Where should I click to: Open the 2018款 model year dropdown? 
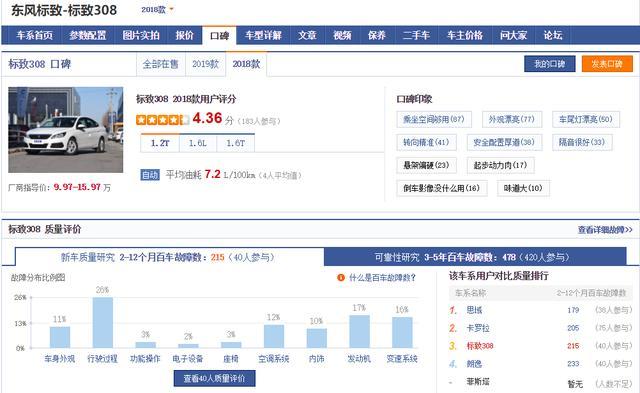157,10
